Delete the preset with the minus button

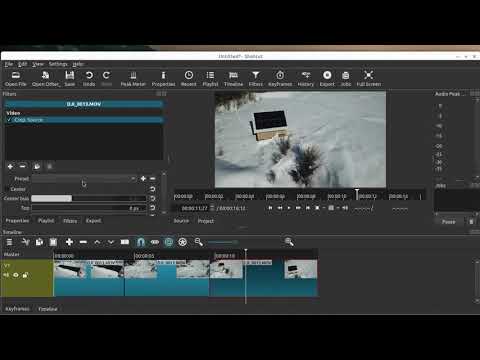pyautogui.click(x=153, y=179)
